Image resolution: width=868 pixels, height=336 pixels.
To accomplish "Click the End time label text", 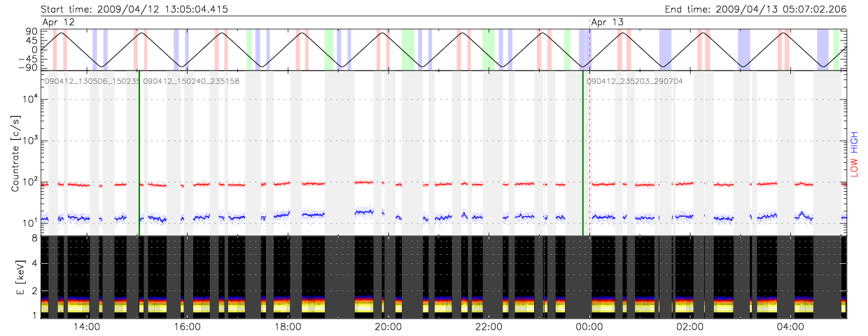I will [x=755, y=9].
